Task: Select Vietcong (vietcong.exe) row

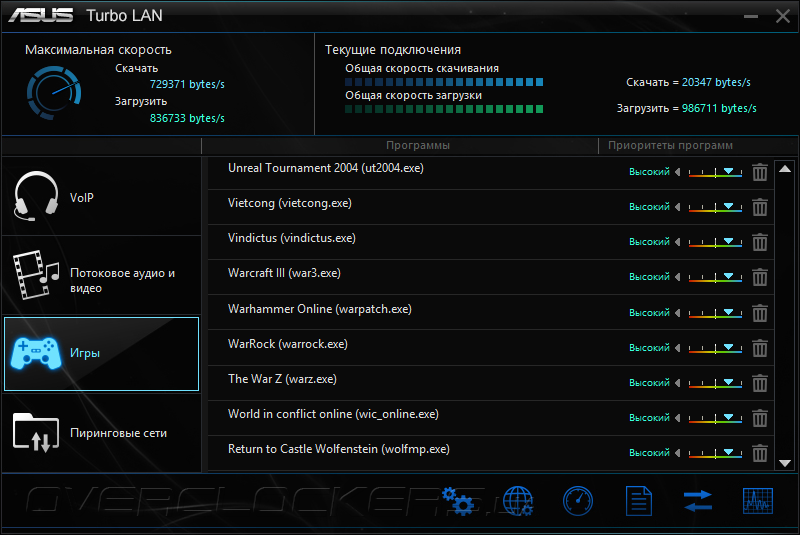Action: coord(491,207)
